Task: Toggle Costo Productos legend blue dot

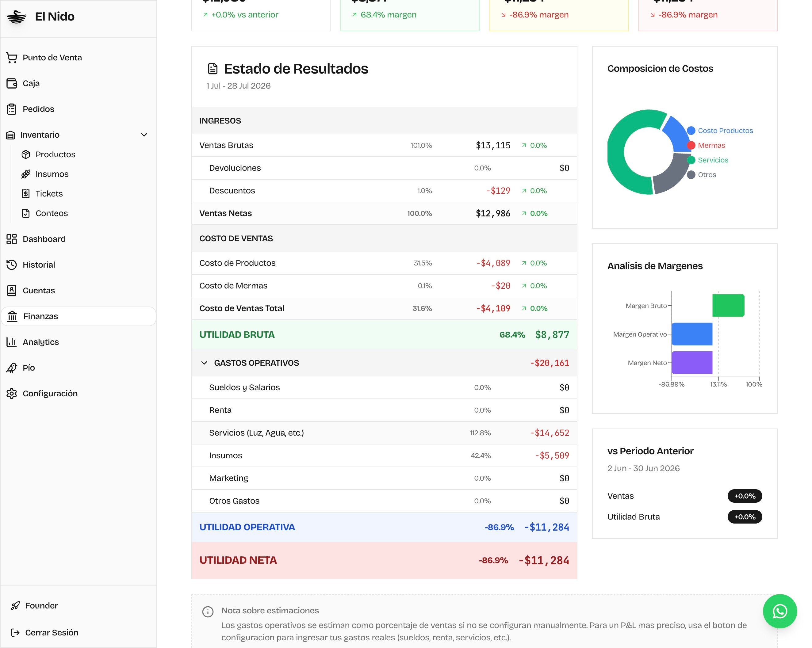Action: pos(691,131)
